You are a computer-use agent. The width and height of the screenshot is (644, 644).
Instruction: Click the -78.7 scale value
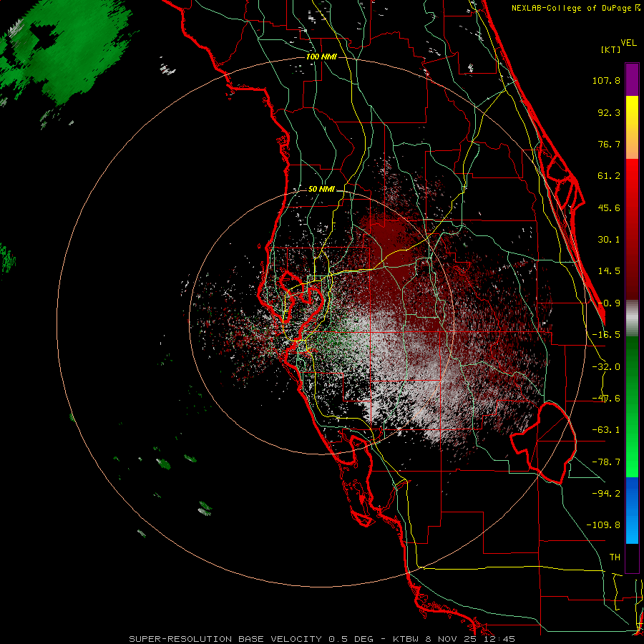[x=606, y=462]
